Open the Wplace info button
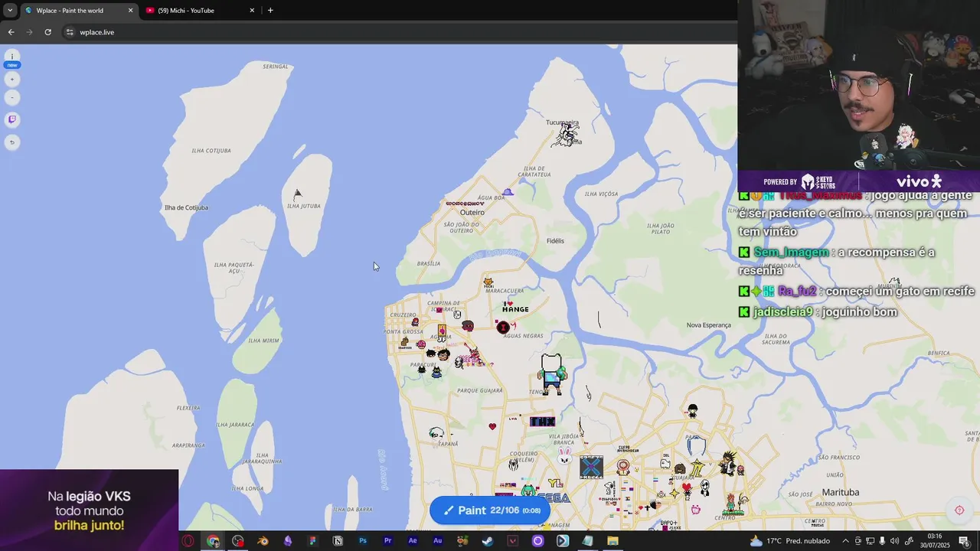The width and height of the screenshot is (980, 551). click(x=11, y=57)
